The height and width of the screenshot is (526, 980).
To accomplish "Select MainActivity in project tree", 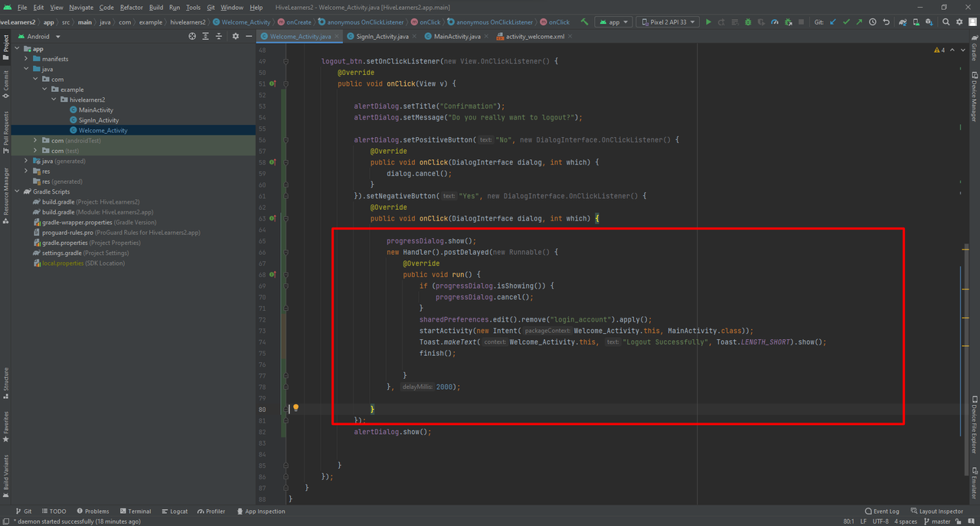I will click(x=96, y=110).
